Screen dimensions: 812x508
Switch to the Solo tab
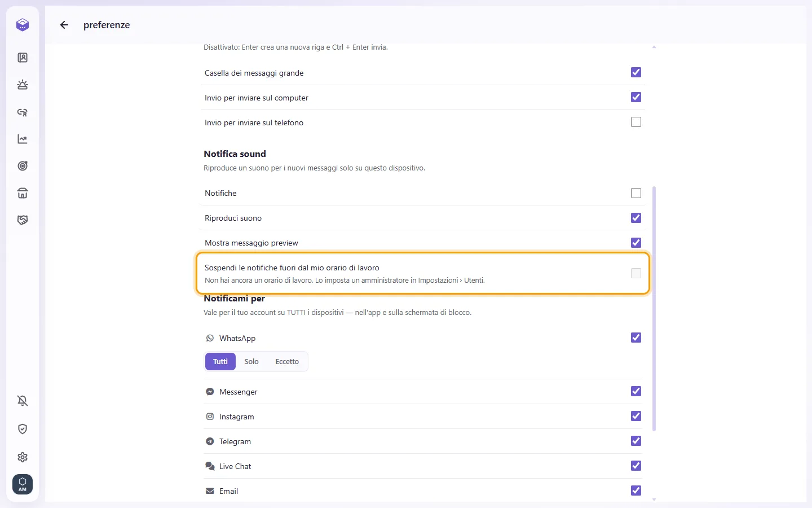[251, 362]
